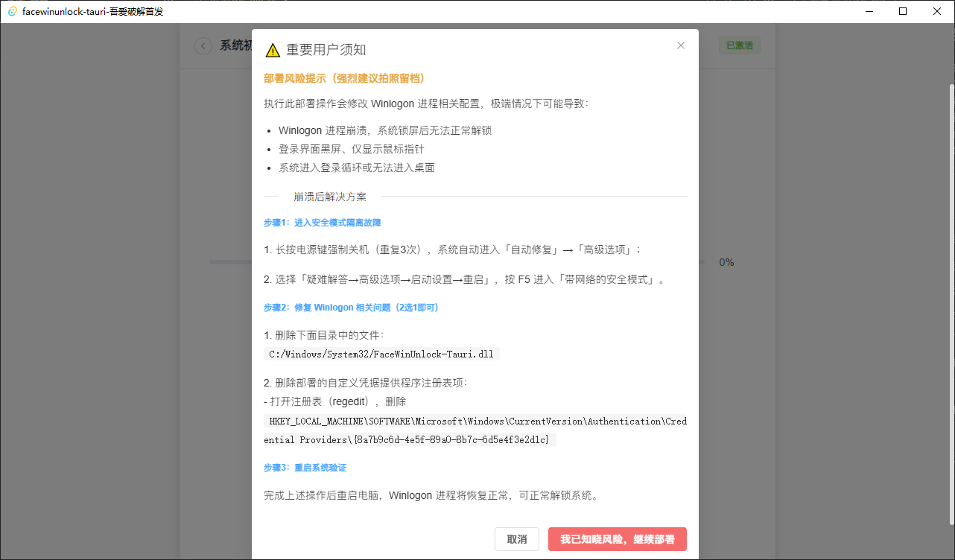Click heading 步骤3：重启系统验证
The height and width of the screenshot is (560, 955).
point(305,468)
